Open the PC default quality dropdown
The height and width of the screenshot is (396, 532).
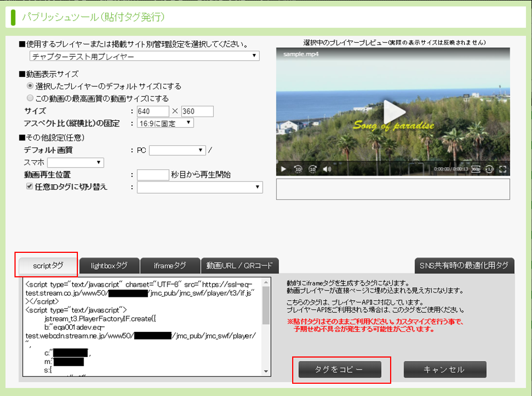(x=178, y=150)
